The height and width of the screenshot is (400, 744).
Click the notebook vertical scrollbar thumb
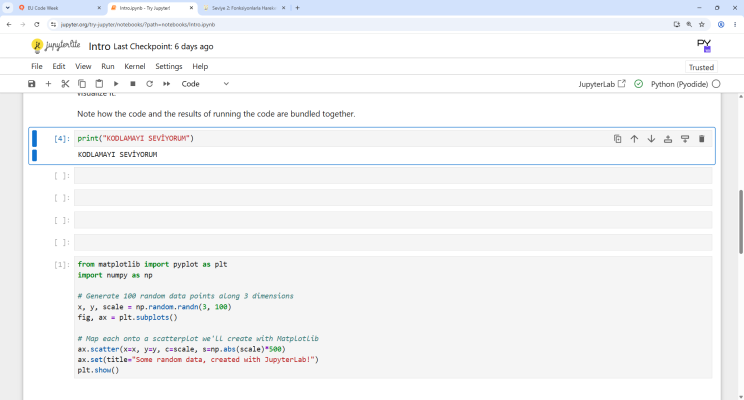tap(741, 221)
